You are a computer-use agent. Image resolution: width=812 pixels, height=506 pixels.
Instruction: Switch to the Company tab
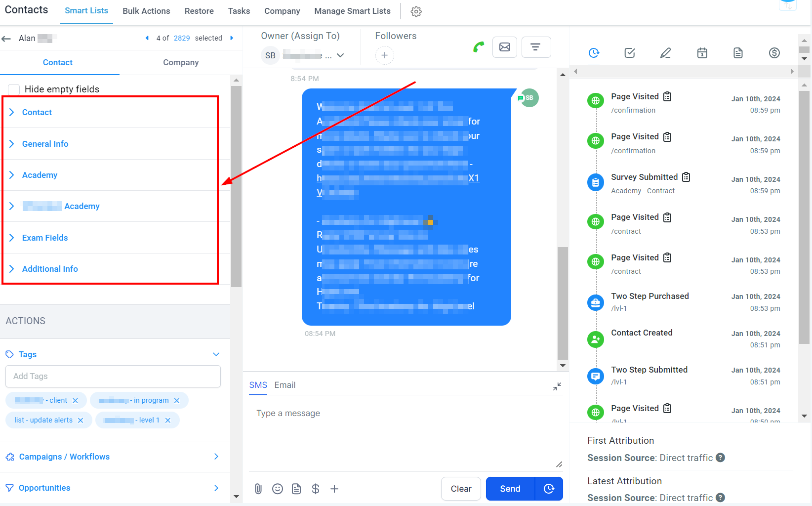[181, 62]
